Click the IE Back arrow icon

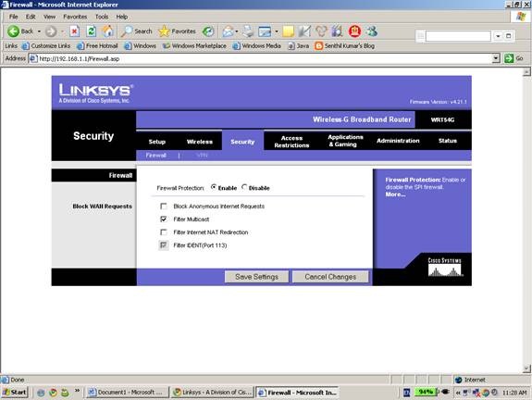click(13, 31)
